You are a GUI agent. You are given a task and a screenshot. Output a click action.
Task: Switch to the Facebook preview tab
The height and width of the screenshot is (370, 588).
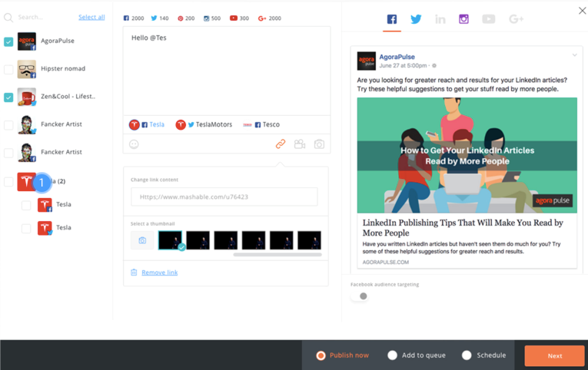click(392, 19)
